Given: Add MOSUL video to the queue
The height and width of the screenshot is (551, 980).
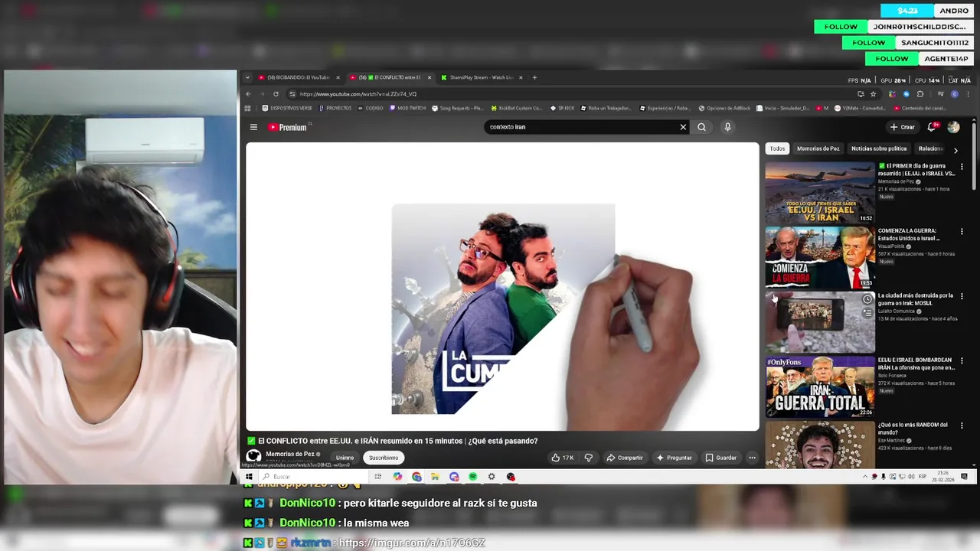Looking at the screenshot, I should (x=867, y=312).
